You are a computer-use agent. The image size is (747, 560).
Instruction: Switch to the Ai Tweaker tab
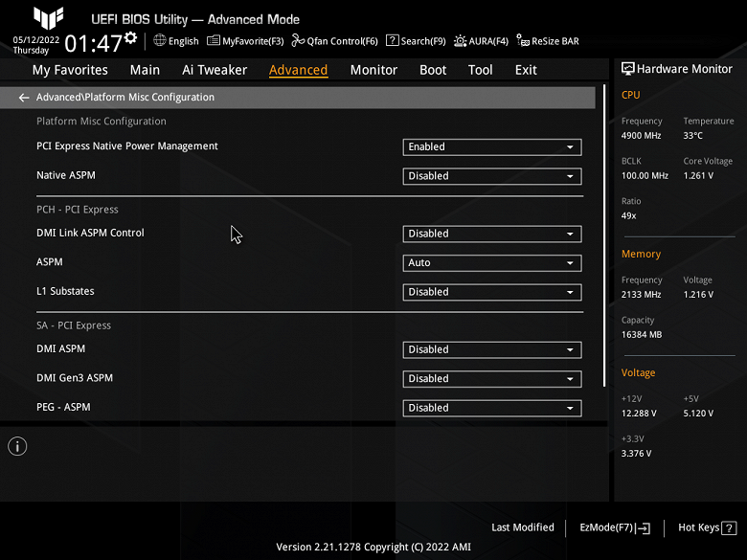click(x=215, y=70)
